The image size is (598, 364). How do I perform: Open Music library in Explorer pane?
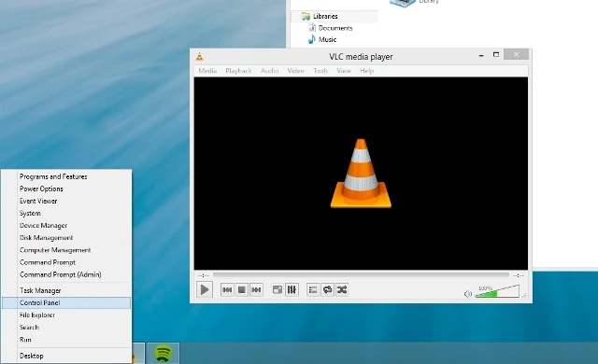(327, 39)
